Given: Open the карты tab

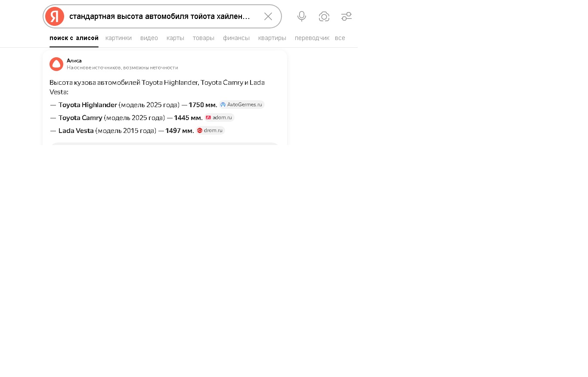Looking at the screenshot, I should tap(175, 38).
